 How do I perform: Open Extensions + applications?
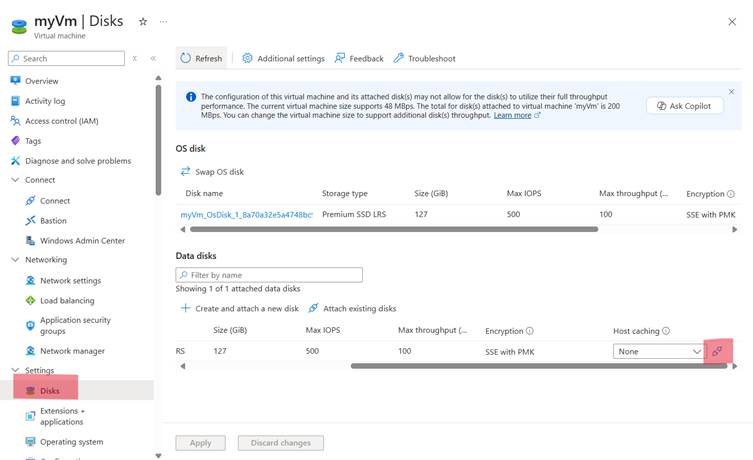(x=62, y=416)
